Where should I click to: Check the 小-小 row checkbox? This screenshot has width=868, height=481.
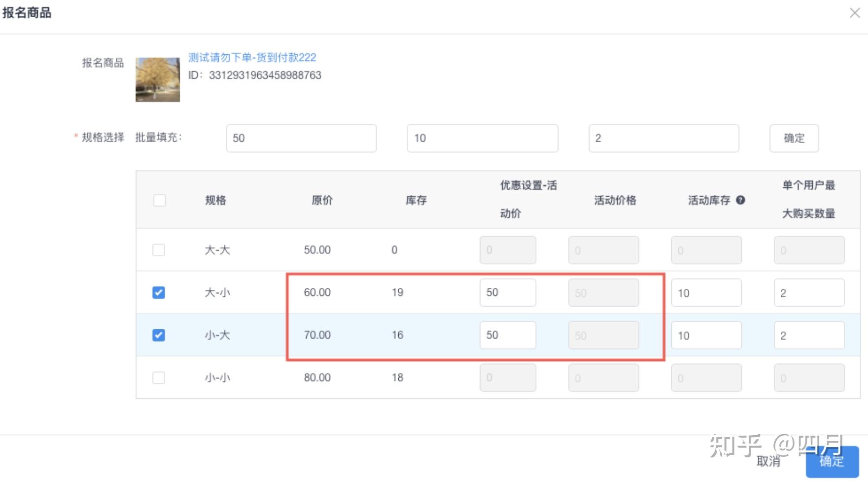point(159,378)
